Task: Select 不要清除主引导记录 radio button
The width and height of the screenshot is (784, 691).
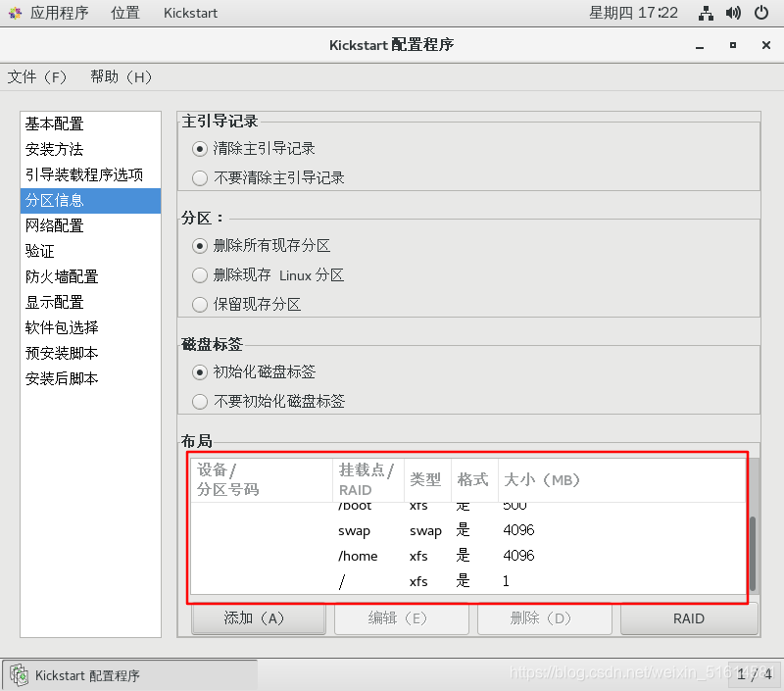Action: 200,178
